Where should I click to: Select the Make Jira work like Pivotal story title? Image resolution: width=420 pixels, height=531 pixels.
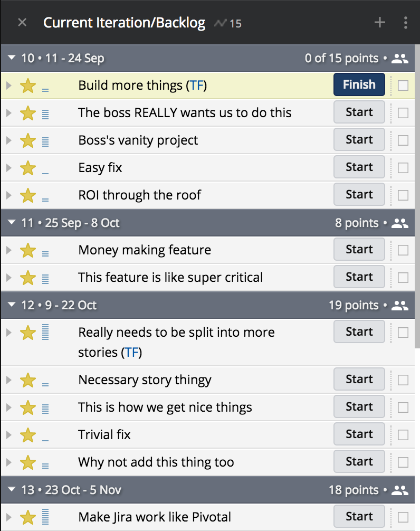point(155,517)
